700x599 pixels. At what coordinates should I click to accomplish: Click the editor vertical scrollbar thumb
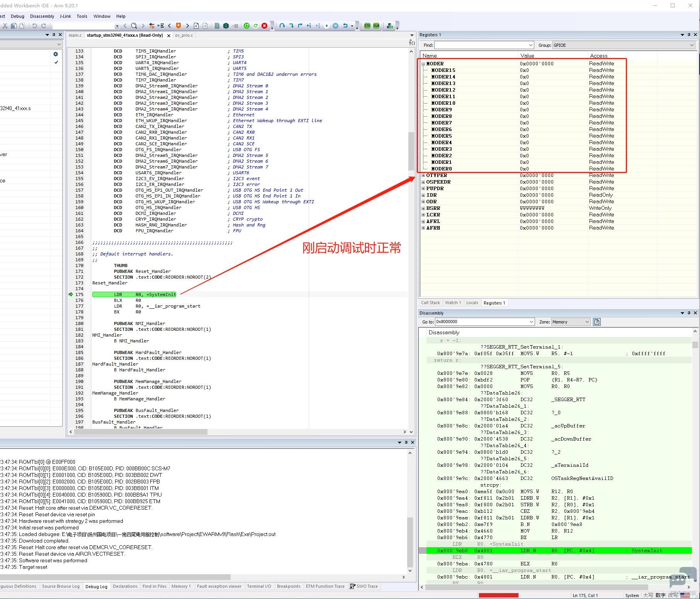pyautogui.click(x=411, y=151)
